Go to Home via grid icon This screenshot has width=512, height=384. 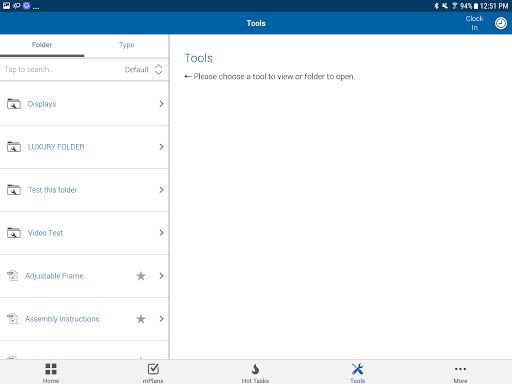[51, 369]
